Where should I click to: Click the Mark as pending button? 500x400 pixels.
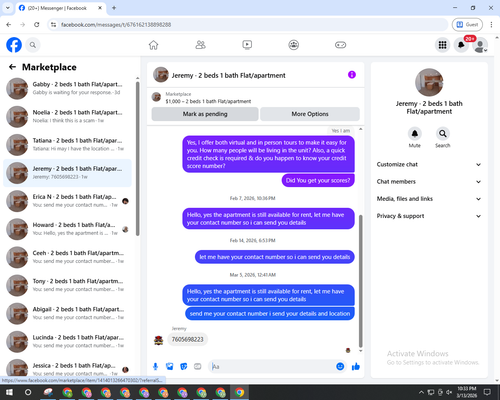pyautogui.click(x=205, y=114)
